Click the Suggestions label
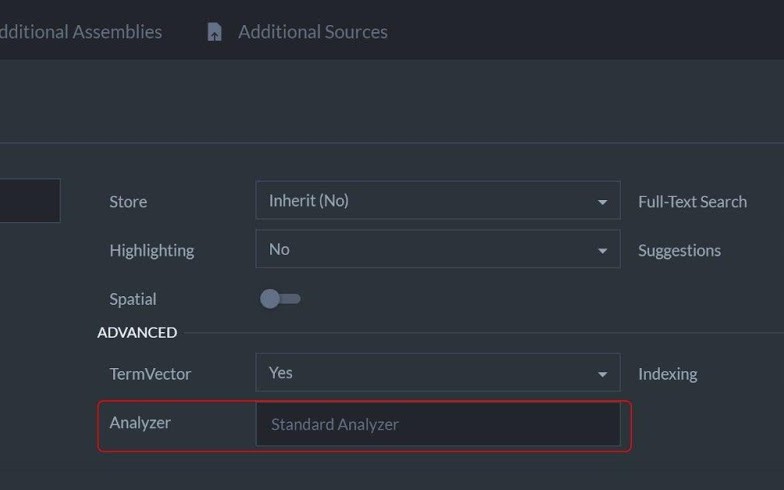 pos(679,251)
